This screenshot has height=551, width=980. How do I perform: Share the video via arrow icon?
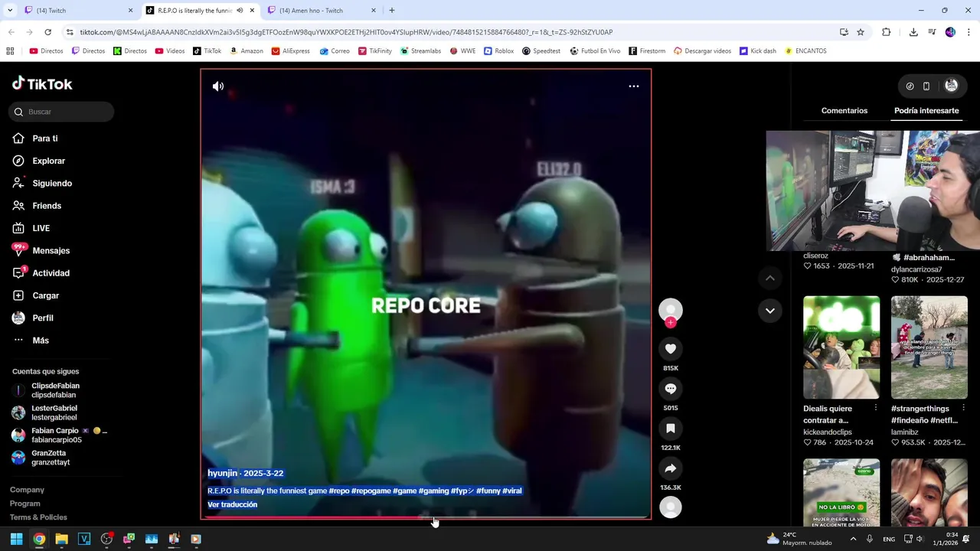click(671, 468)
